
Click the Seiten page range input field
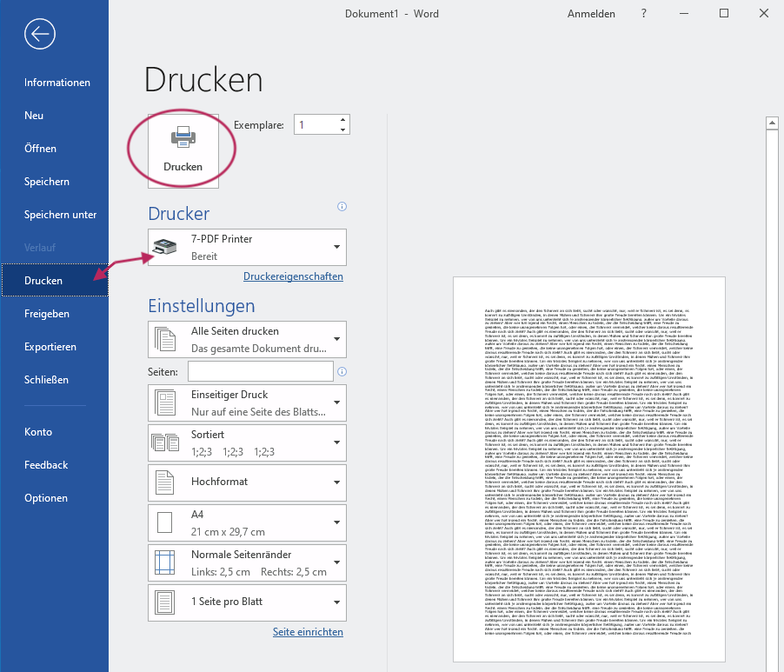tap(261, 371)
